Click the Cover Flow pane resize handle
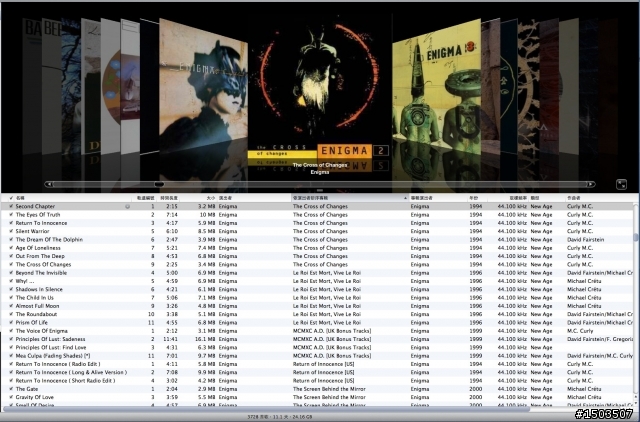640x422 pixels. (320, 190)
